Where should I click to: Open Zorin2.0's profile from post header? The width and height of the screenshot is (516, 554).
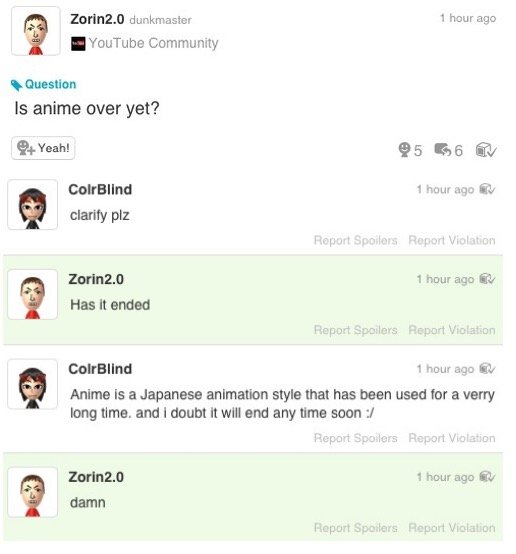pos(97,19)
